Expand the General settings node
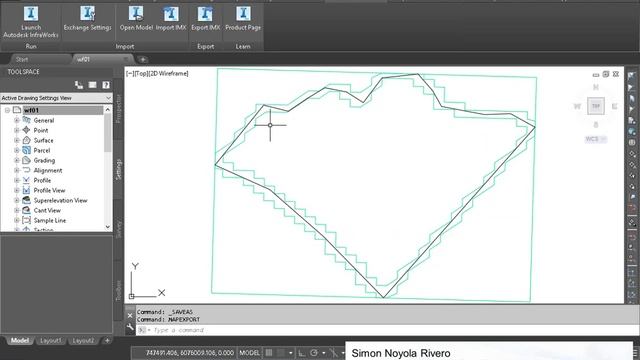This screenshot has height=360, width=640. 17,120
